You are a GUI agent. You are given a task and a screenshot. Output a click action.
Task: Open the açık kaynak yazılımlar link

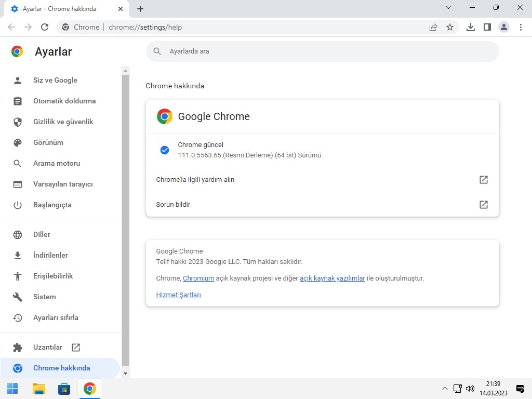pos(332,278)
